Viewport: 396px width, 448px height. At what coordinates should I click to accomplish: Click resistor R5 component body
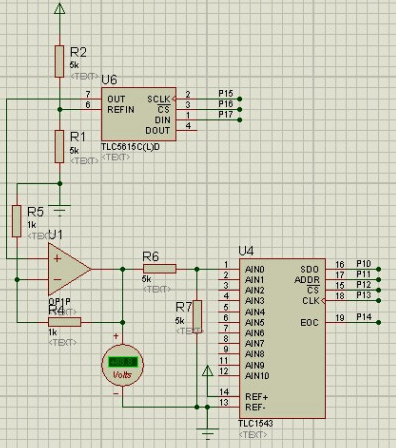tap(17, 221)
